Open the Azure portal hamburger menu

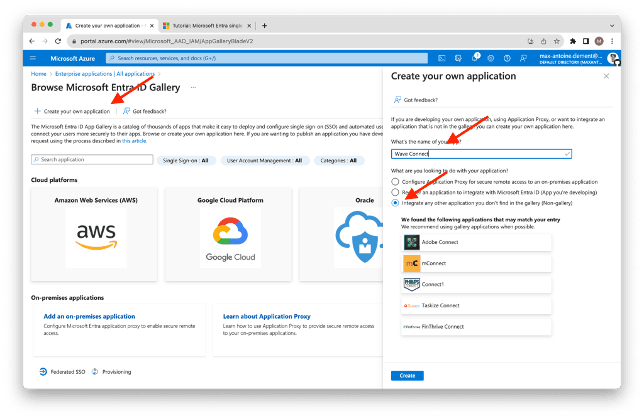(x=33, y=58)
